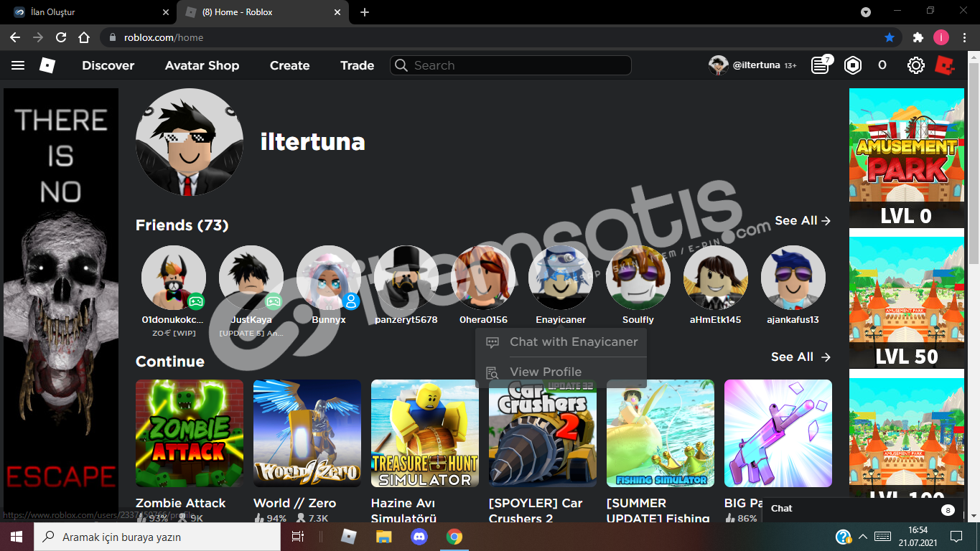Open Windows Task View
This screenshot has height=551, width=980.
click(x=298, y=537)
